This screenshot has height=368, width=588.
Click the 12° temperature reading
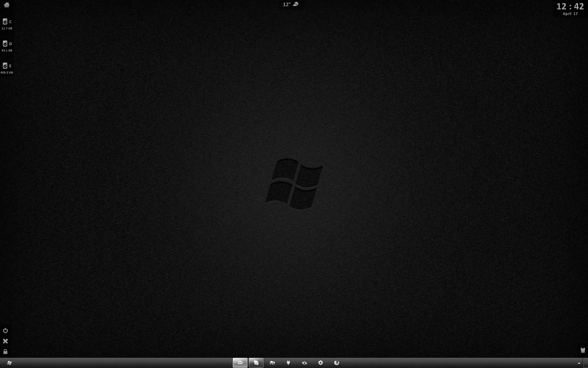coord(287,5)
